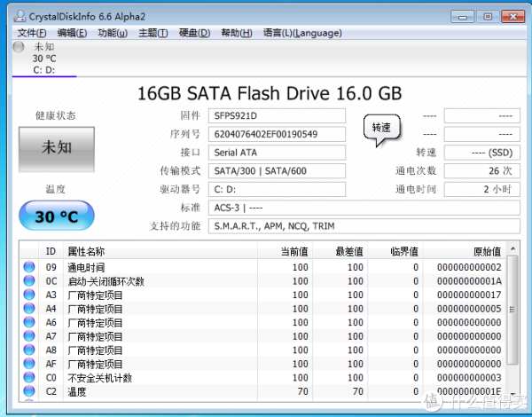Select the C: D: disk tab at top
Image resolution: width=532 pixels, height=417 pixels.
point(44,58)
